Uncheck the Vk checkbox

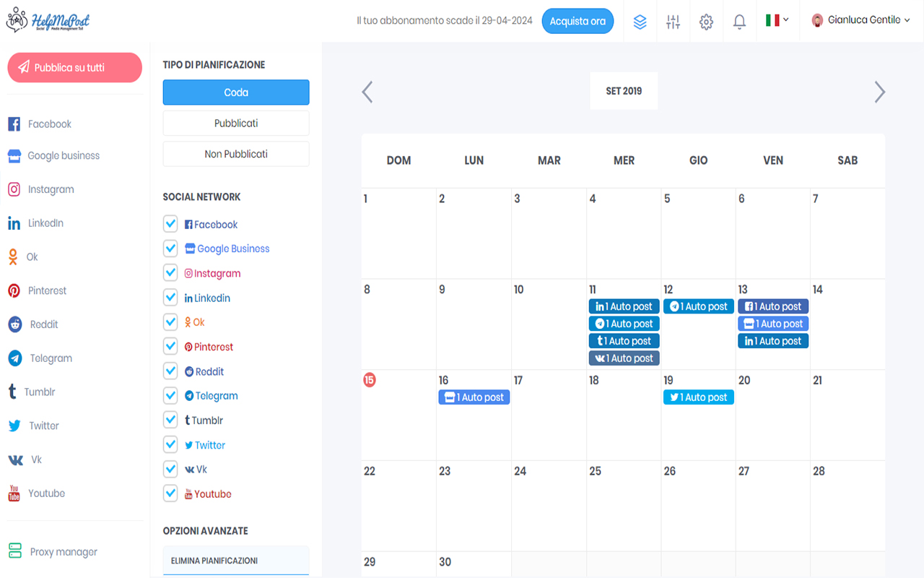(170, 469)
